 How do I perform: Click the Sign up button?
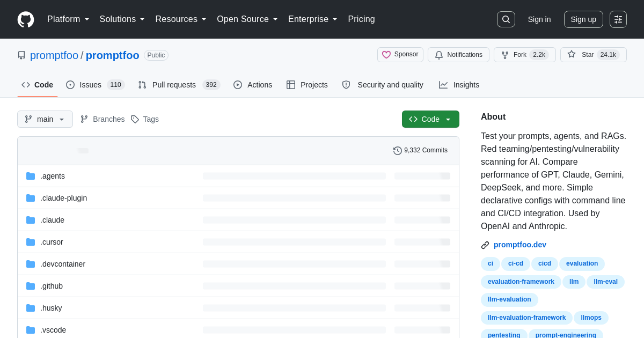(583, 19)
